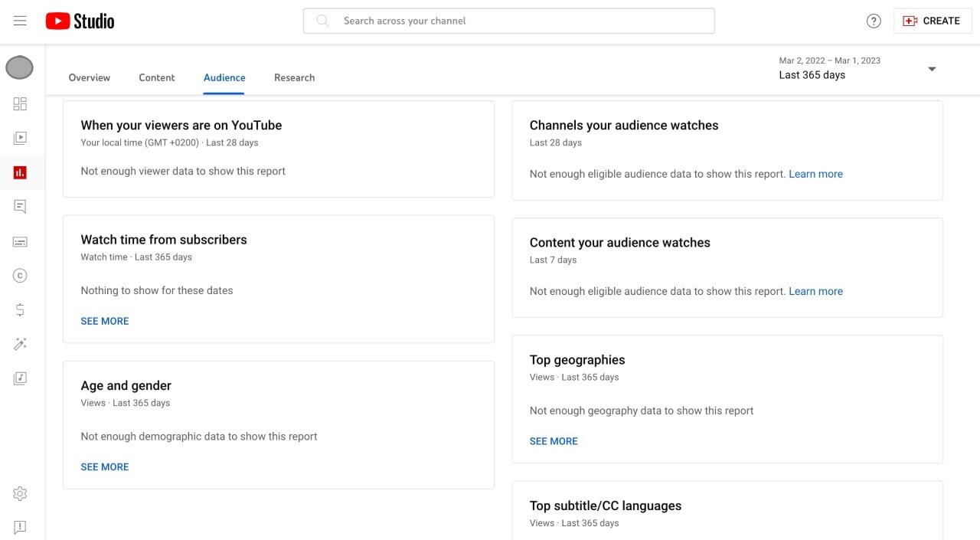Open Dashboard from the sidebar

tap(20, 104)
